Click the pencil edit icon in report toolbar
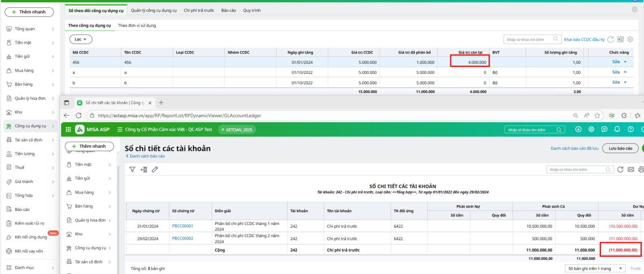Image resolution: width=644 pixels, height=274 pixels. pyautogui.click(x=155, y=169)
